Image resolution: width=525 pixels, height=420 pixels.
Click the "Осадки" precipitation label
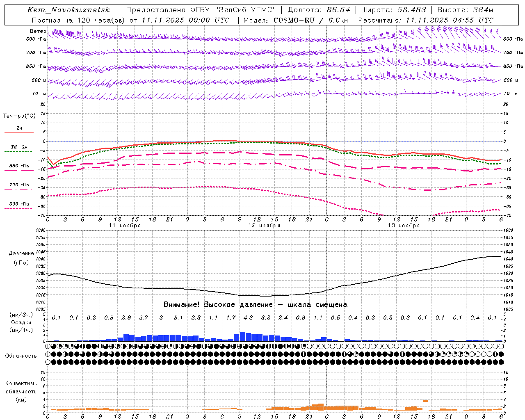click(21, 322)
